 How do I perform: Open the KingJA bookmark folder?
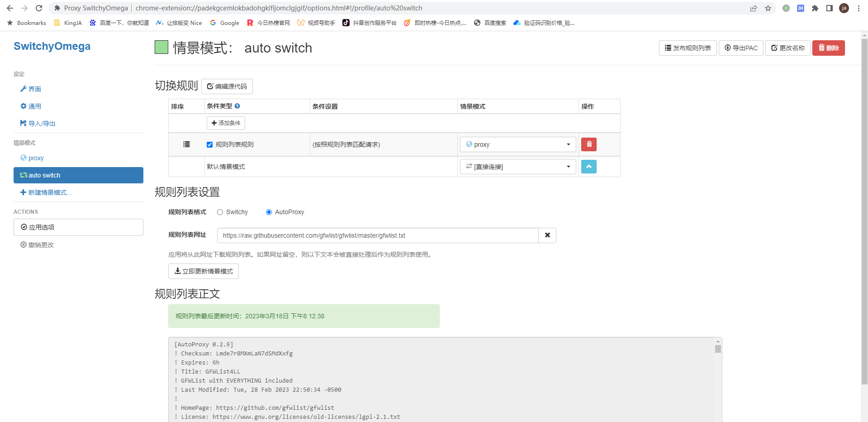[x=68, y=23]
